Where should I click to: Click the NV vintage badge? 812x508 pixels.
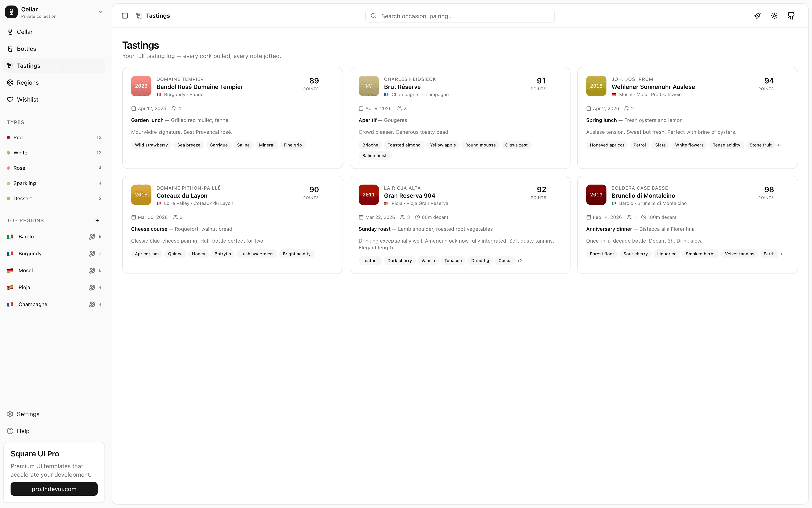(369, 86)
